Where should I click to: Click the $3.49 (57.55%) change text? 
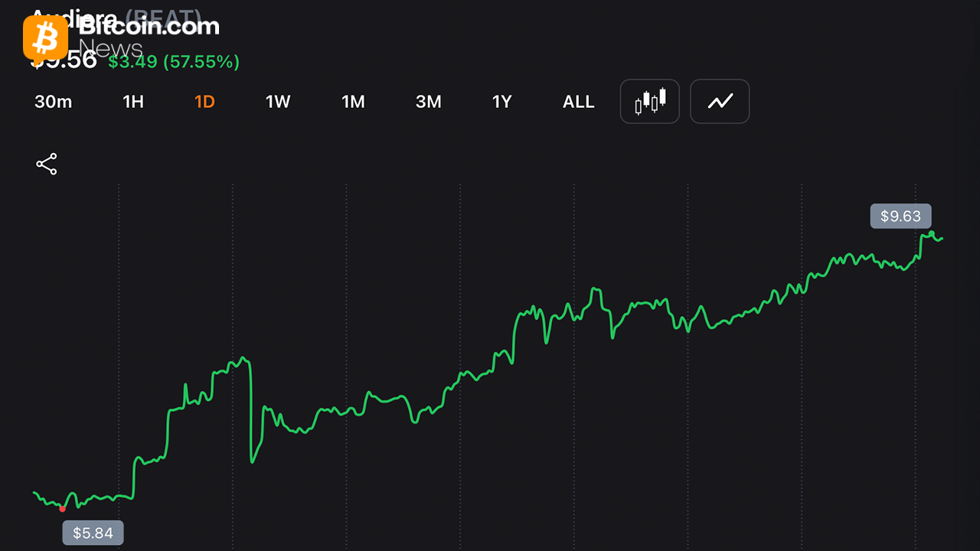(174, 62)
